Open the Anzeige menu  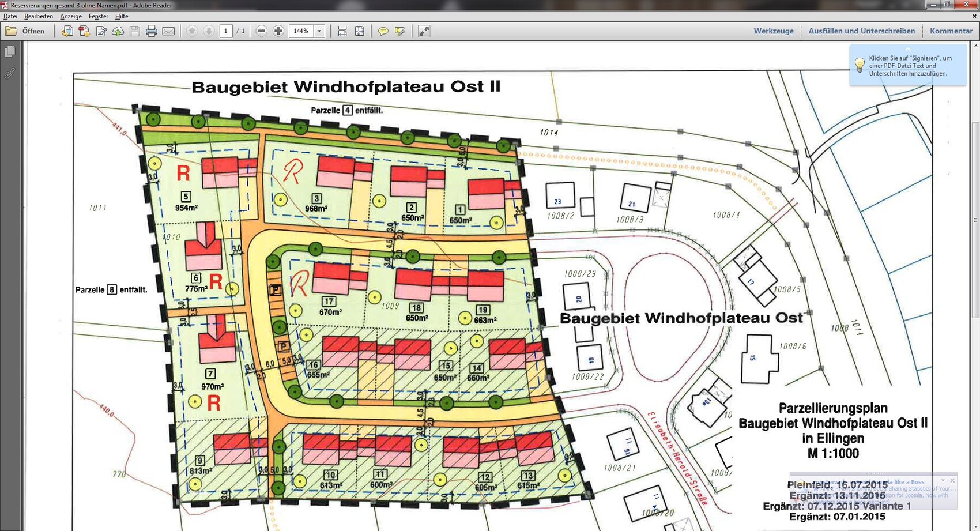tap(71, 16)
